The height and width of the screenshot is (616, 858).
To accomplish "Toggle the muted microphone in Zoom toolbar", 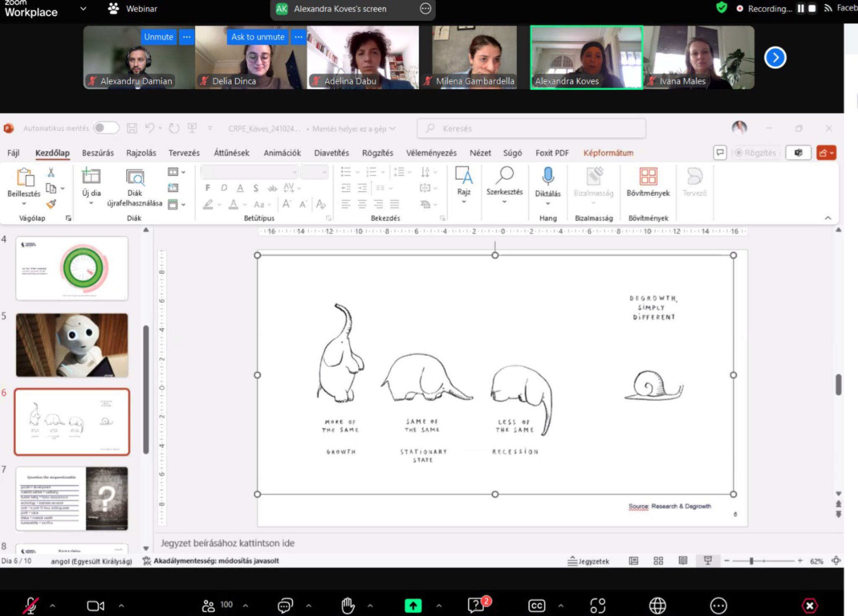I will coord(31,606).
